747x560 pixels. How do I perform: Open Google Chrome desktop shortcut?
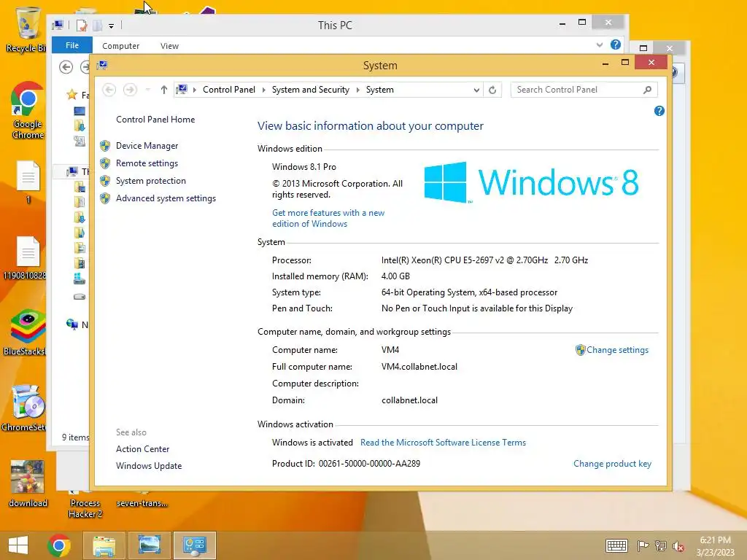click(28, 111)
